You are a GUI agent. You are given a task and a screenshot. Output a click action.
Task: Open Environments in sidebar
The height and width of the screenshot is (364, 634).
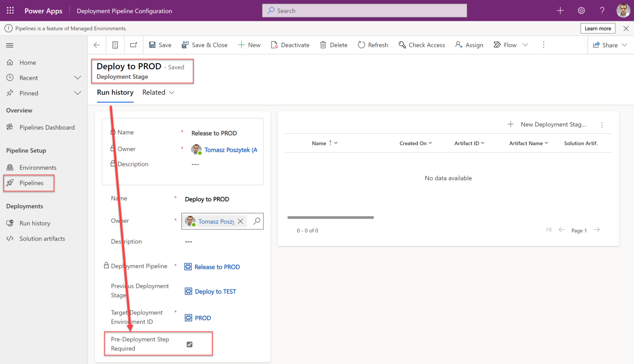click(38, 168)
